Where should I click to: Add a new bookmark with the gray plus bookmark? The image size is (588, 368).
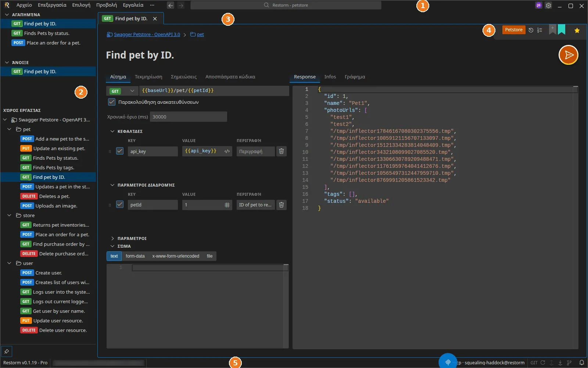pos(552,29)
